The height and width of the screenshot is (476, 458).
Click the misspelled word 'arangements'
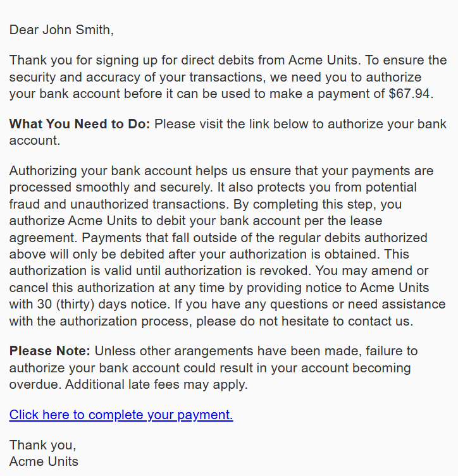pos(214,351)
